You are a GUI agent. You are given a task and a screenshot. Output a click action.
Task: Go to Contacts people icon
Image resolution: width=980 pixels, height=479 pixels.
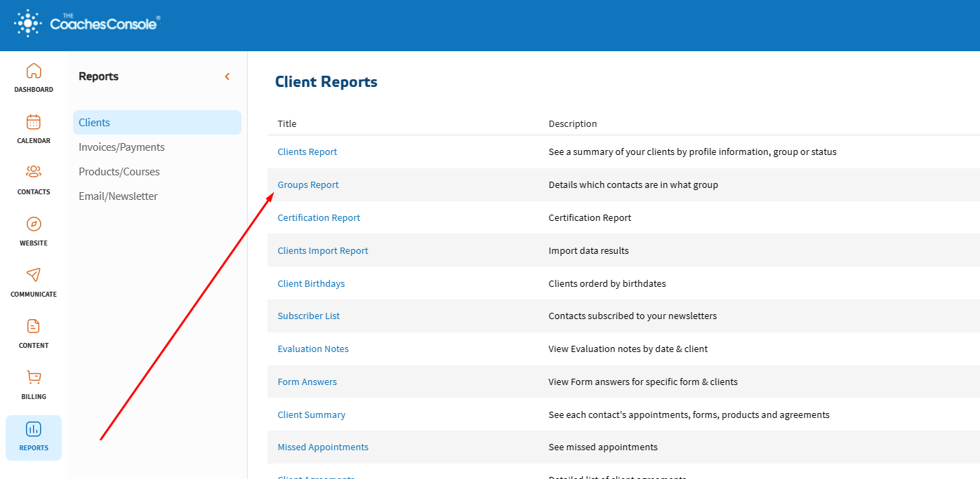pyautogui.click(x=34, y=173)
